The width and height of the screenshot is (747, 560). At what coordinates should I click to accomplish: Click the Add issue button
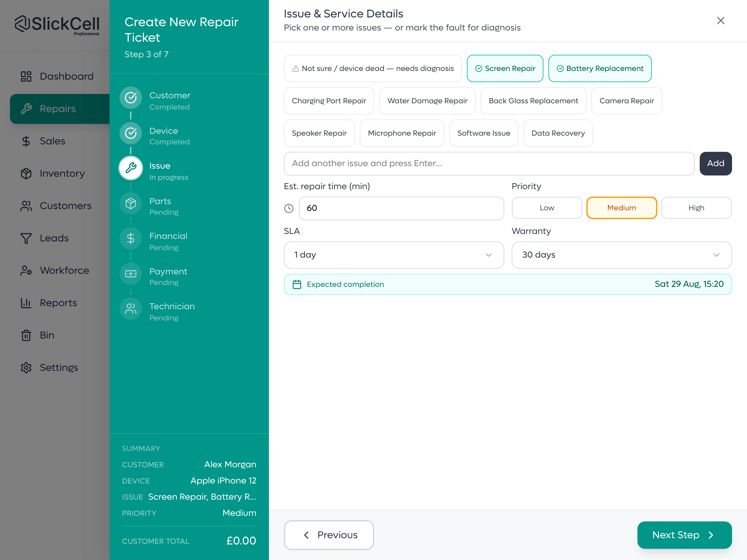(715, 164)
